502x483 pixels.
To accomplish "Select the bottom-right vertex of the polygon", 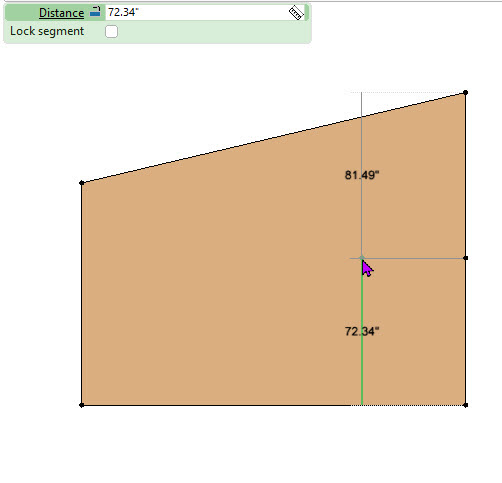I will (466, 405).
